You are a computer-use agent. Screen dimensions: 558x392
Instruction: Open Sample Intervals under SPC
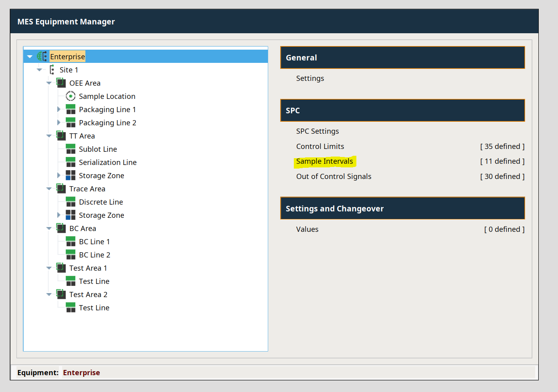324,161
